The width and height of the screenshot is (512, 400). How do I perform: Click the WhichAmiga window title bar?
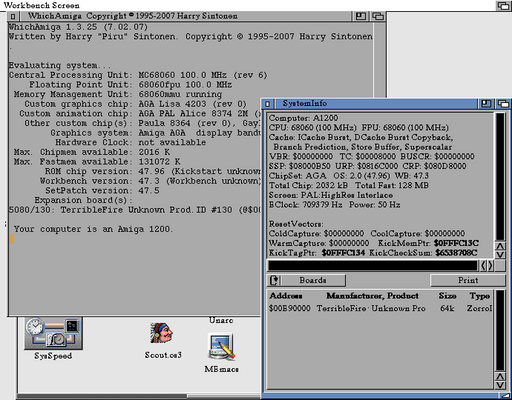185,16
